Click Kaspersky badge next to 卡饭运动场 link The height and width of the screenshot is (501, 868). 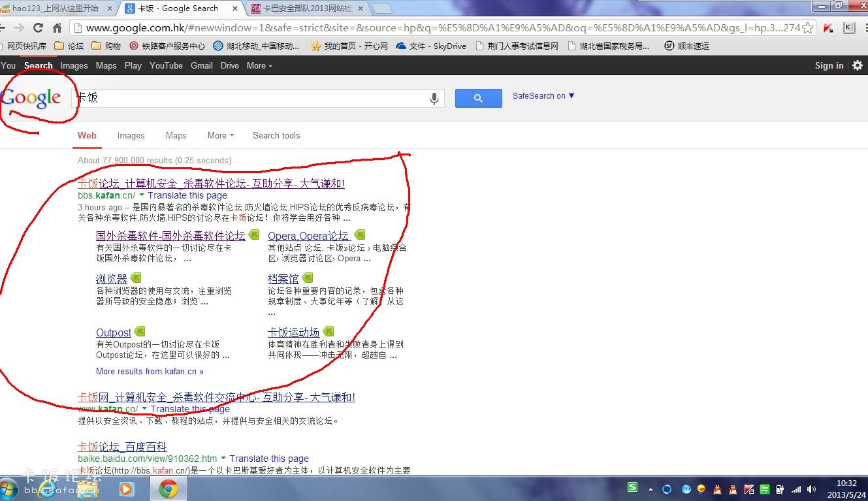coord(329,331)
